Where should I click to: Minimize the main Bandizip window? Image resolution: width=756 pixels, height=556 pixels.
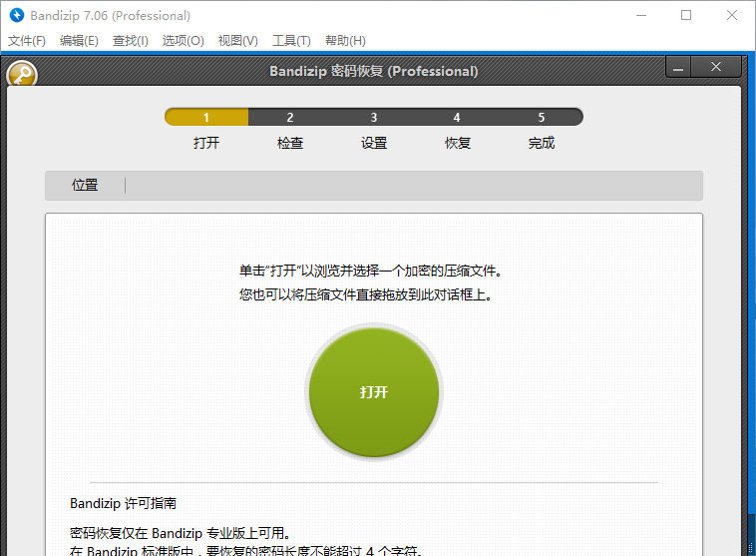640,15
